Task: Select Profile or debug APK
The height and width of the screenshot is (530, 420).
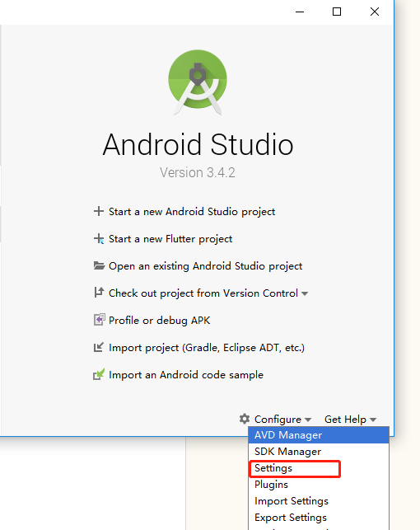Action: 160,320
